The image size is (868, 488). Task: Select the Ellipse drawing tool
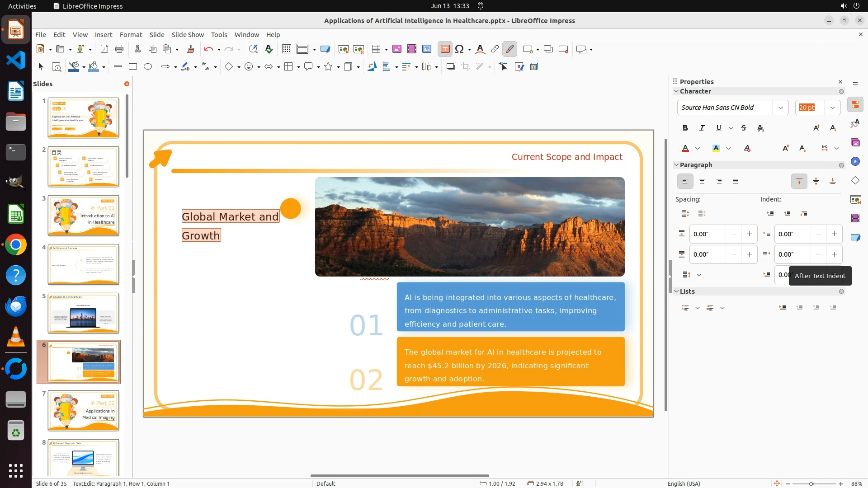pos(148,67)
